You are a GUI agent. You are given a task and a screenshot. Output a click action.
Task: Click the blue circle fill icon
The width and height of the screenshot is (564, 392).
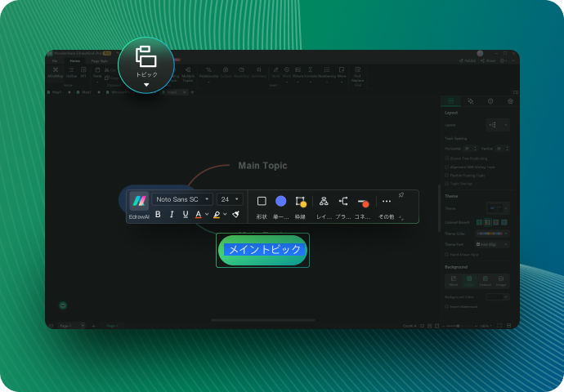281,201
